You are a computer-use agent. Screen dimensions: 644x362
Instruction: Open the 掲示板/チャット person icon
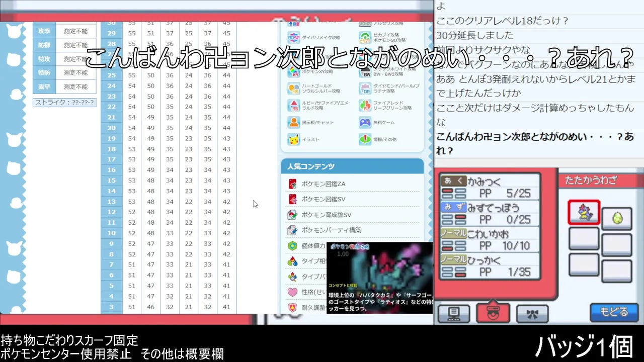[294, 122]
